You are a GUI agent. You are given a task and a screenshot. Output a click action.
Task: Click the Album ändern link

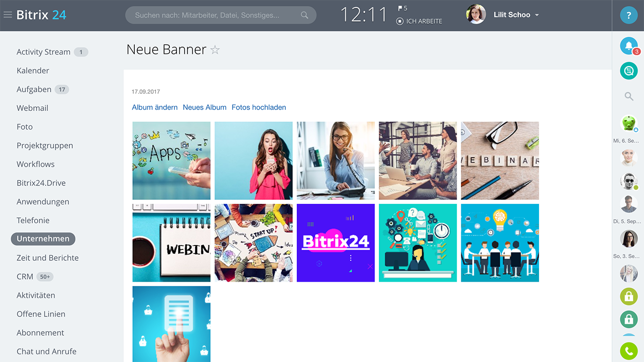[x=155, y=107]
